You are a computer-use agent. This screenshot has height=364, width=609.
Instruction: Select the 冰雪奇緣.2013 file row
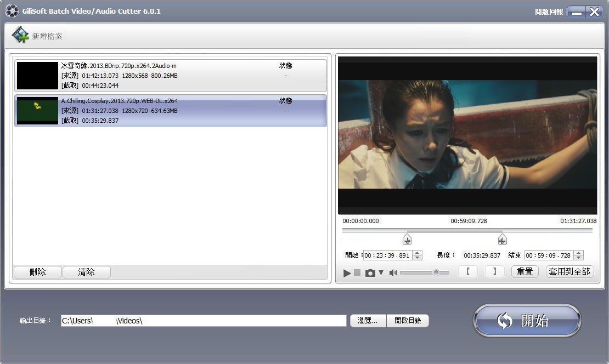coord(171,76)
